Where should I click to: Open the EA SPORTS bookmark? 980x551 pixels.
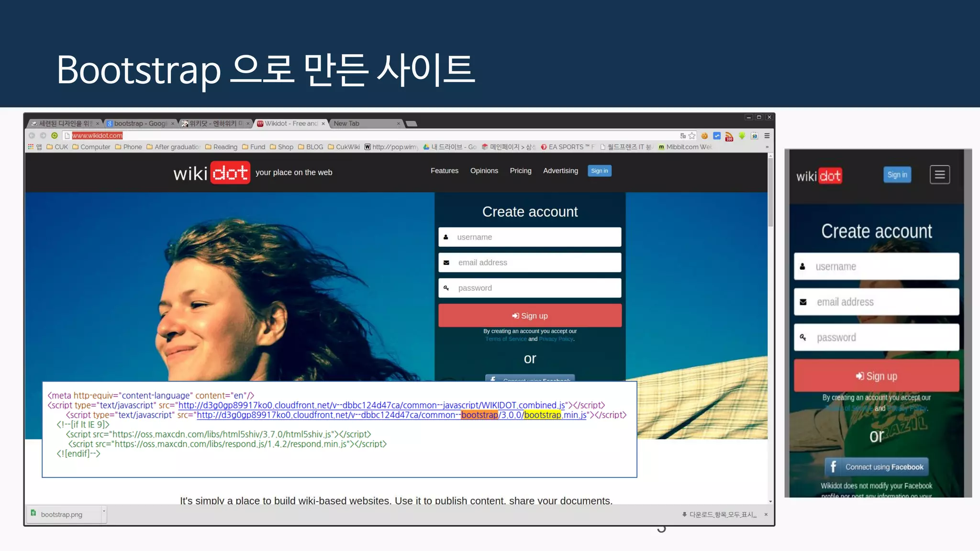pyautogui.click(x=568, y=147)
